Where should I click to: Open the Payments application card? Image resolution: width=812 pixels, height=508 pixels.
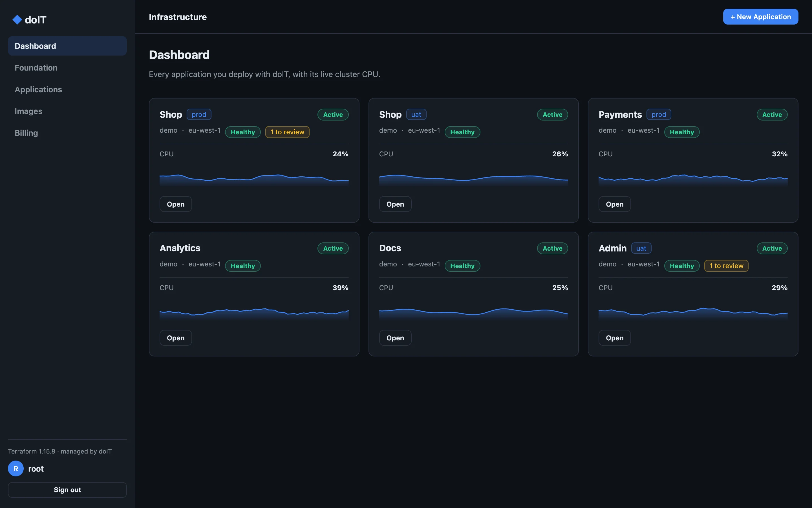tap(614, 204)
